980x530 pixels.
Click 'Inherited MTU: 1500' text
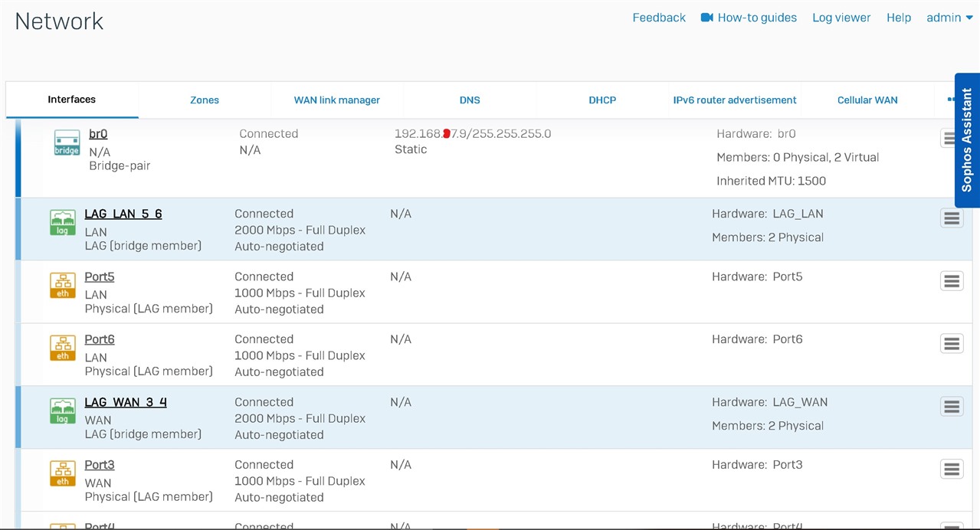pyautogui.click(x=772, y=182)
